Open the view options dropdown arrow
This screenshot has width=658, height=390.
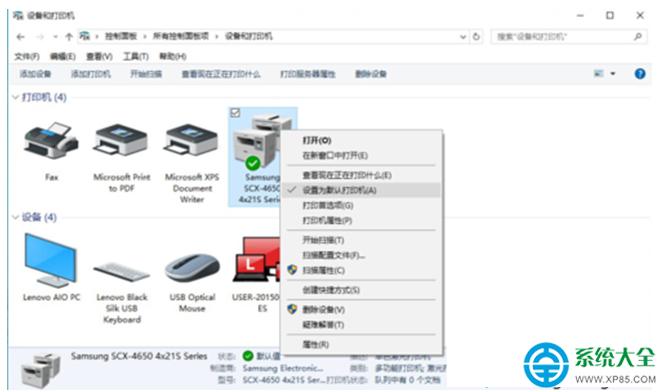(x=613, y=74)
